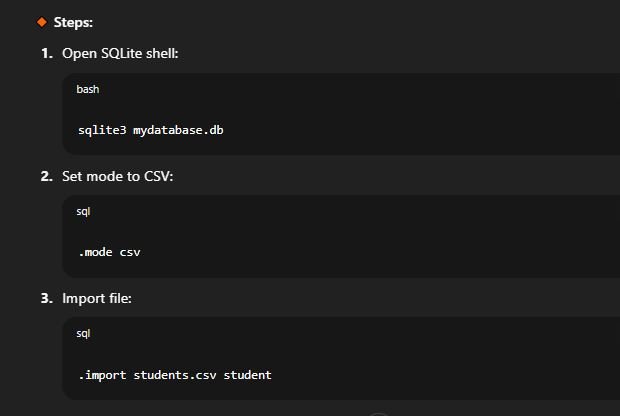
Task: Click the "sql" label above .import command
Action: (x=83, y=333)
